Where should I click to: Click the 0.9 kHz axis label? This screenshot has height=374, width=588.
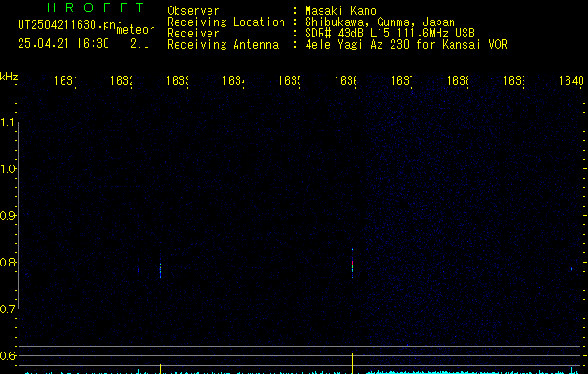click(8, 216)
